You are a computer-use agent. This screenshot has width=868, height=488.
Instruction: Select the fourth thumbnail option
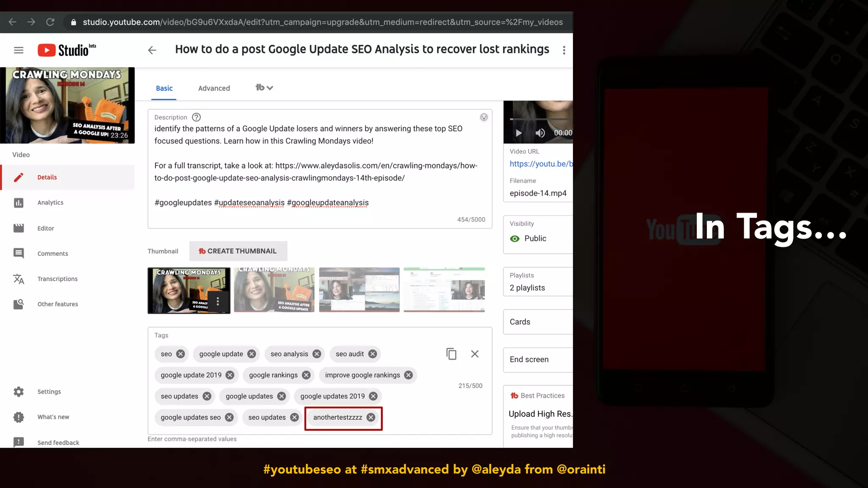[444, 290]
